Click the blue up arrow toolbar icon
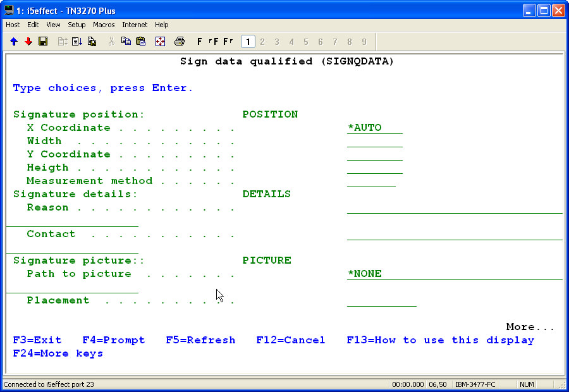Image resolution: width=569 pixels, height=392 pixels. [x=14, y=42]
